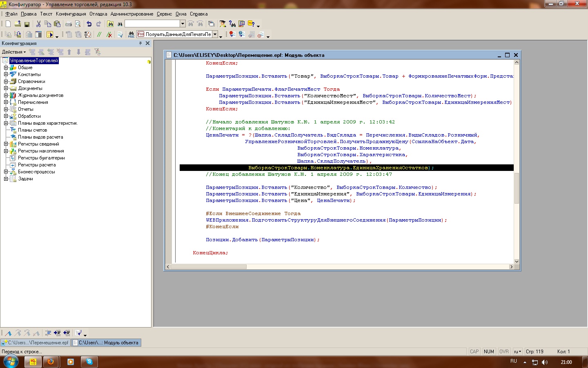Image resolution: width=588 pixels, height=368 pixels.
Task: Click the Start debugging icon
Action: (50, 35)
